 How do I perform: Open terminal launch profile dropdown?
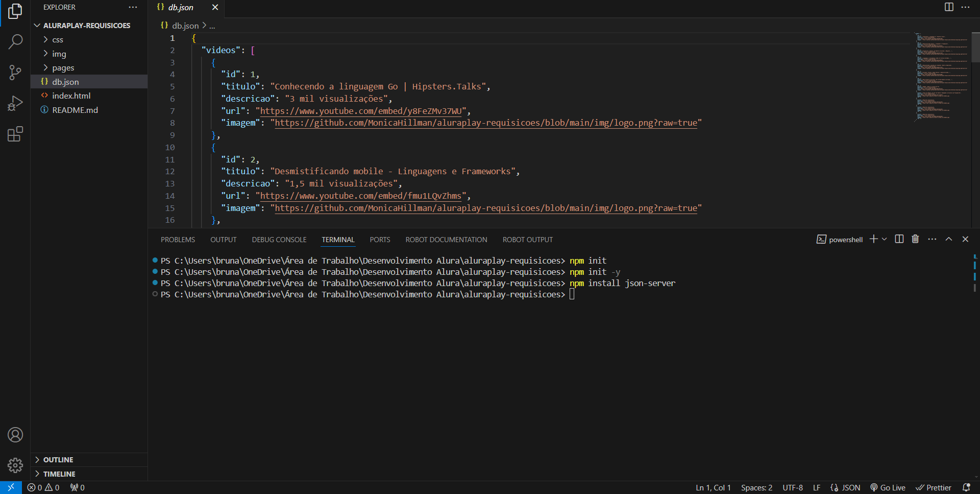pyautogui.click(x=885, y=239)
